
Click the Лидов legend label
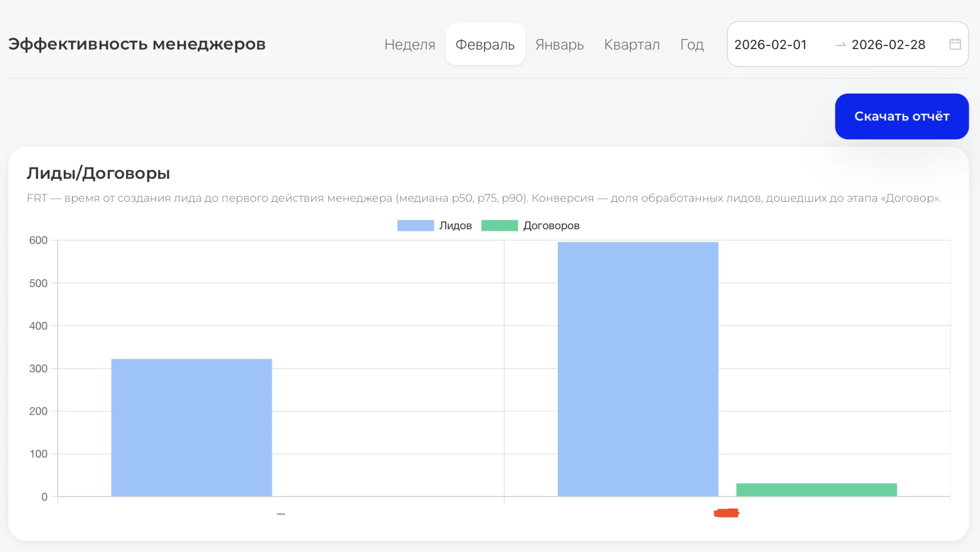pos(455,226)
